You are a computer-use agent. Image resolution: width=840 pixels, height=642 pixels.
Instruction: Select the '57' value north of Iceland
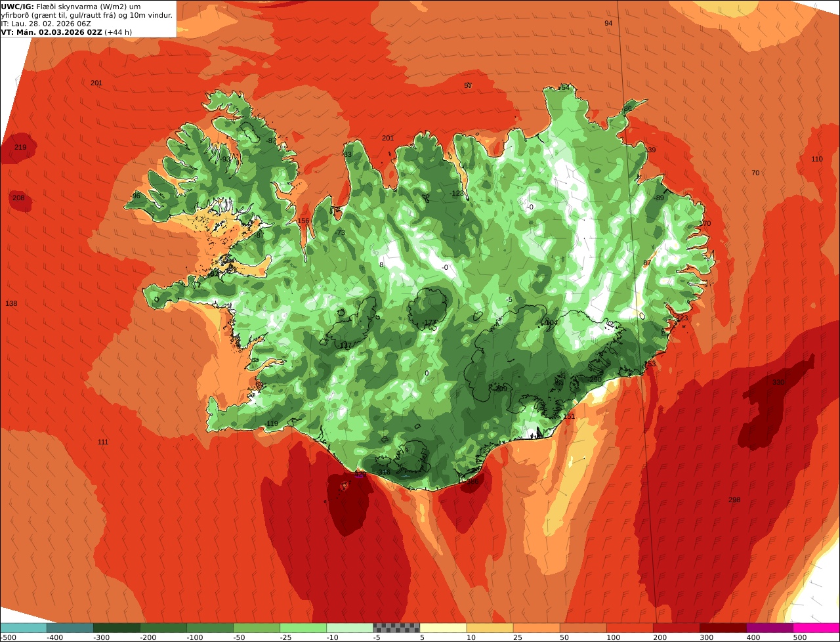coord(468,85)
